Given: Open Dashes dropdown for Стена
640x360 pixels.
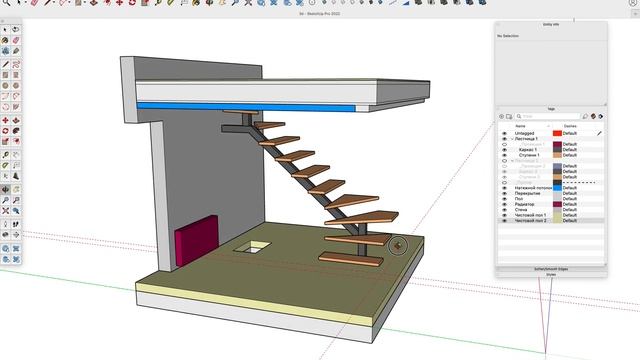Looking at the screenshot, I should pos(570,210).
